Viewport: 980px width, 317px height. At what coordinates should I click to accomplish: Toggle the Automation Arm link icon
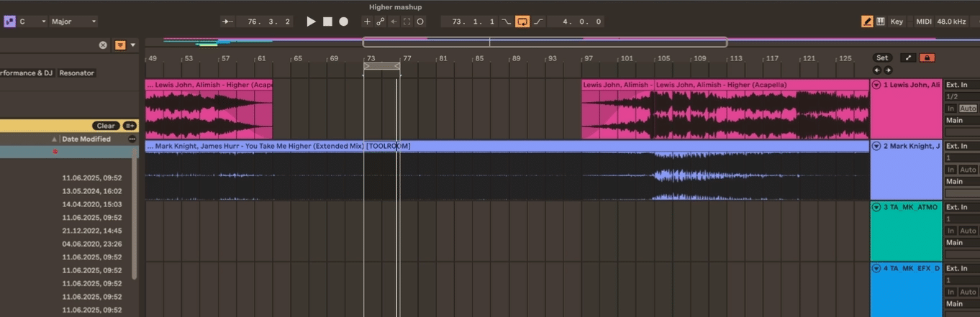[x=381, y=22]
